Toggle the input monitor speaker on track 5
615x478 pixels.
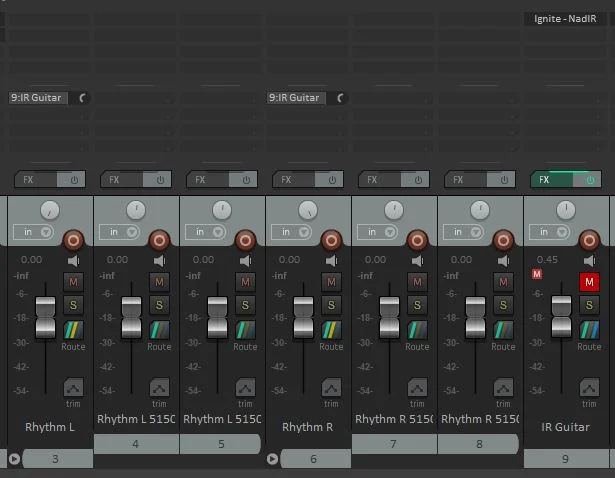(x=245, y=260)
